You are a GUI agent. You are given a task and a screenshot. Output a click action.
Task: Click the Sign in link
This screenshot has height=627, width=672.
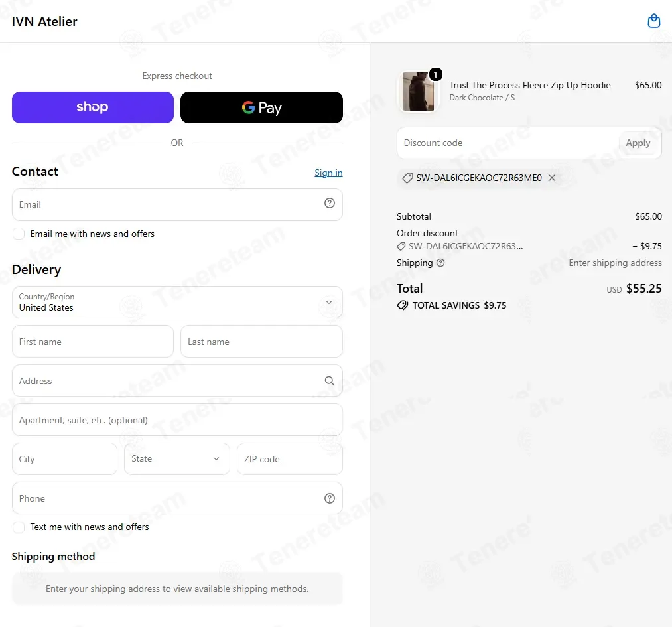pyautogui.click(x=328, y=173)
